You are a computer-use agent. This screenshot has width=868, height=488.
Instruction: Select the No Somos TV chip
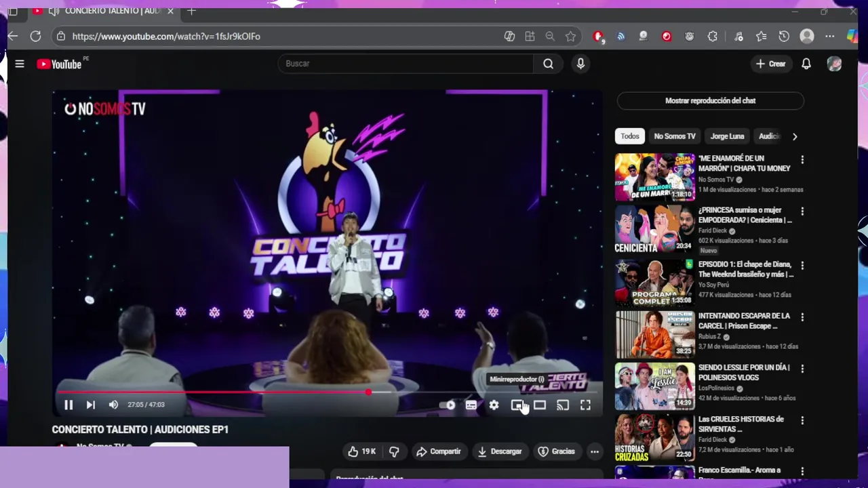675,136
